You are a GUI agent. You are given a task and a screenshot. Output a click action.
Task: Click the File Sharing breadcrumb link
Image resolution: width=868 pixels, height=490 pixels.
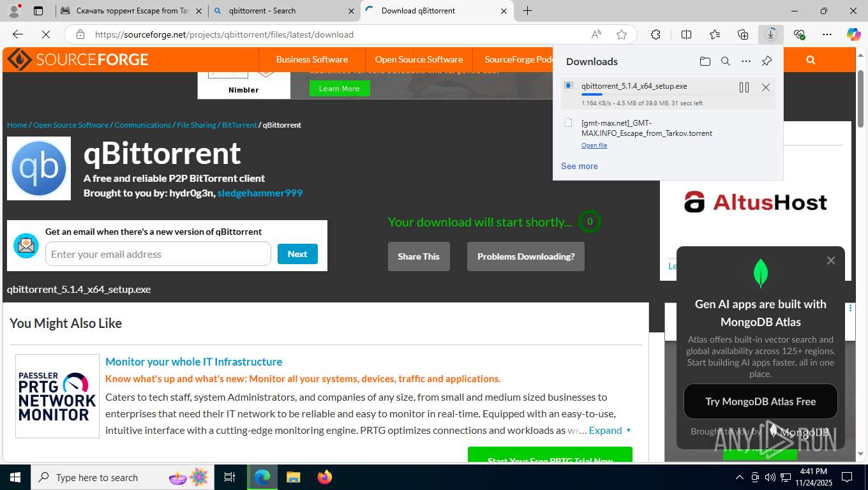tap(197, 125)
